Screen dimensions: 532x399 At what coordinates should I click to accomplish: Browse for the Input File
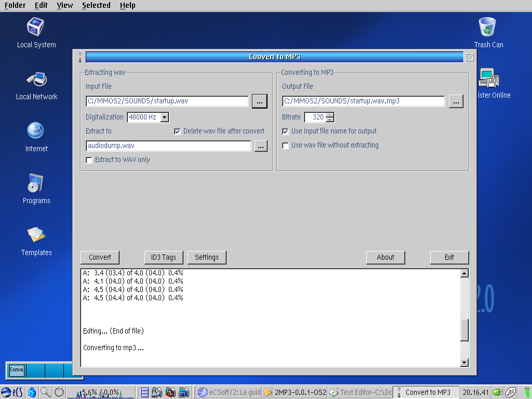(260, 101)
